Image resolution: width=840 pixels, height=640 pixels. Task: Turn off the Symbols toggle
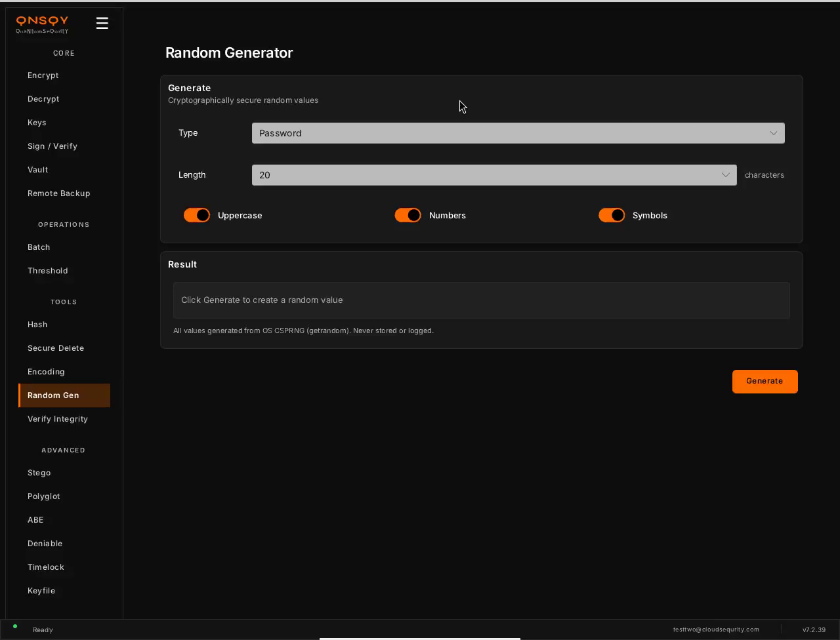click(612, 215)
